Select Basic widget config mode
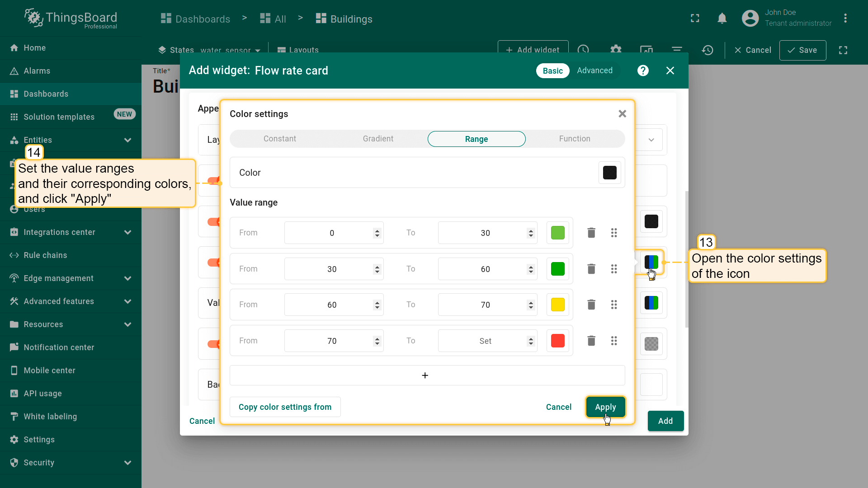Image resolution: width=868 pixels, height=488 pixels. point(552,70)
